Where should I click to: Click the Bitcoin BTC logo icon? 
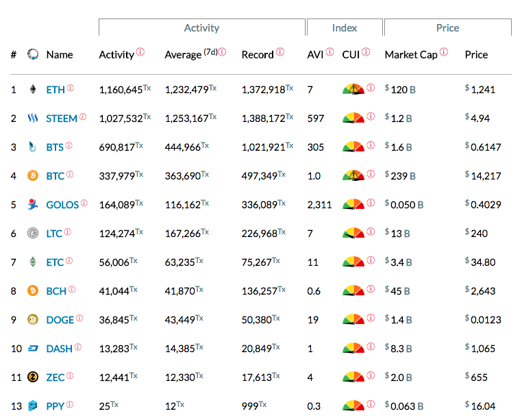(x=33, y=175)
